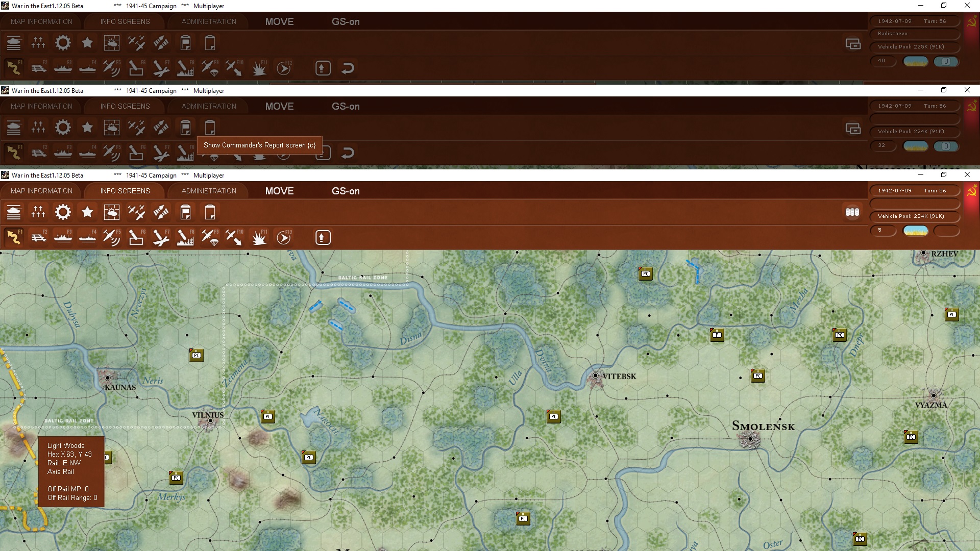Image resolution: width=980 pixels, height=551 pixels.
Task: Click Vehicle Pool 224K field in map window
Action: (x=915, y=216)
